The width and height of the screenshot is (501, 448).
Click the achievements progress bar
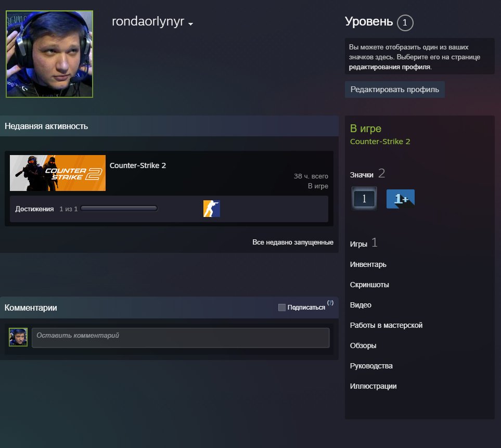click(119, 208)
